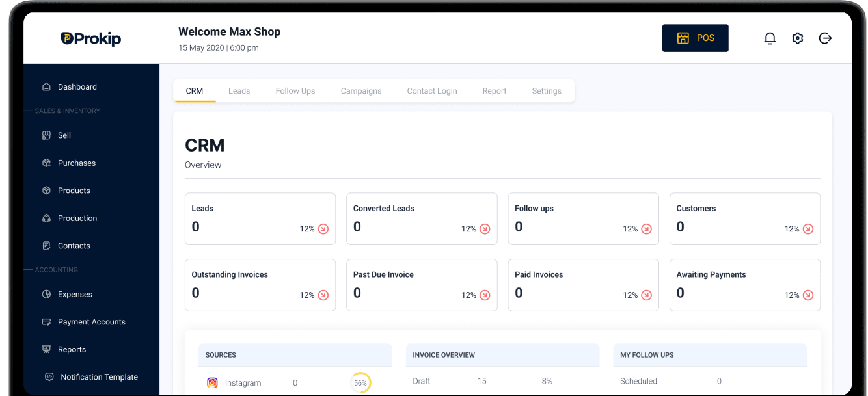Open Notification Template in sidebar
868x396 pixels.
91,377
